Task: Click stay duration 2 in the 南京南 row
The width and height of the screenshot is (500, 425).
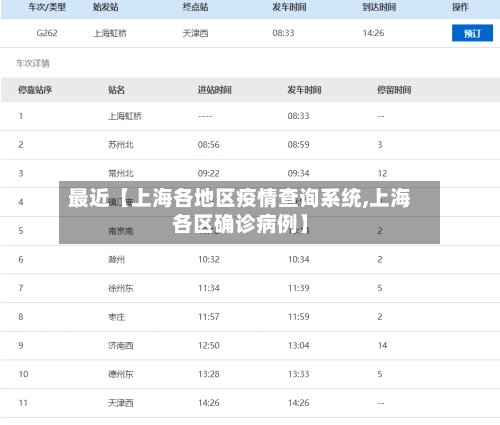Action: [x=380, y=231]
